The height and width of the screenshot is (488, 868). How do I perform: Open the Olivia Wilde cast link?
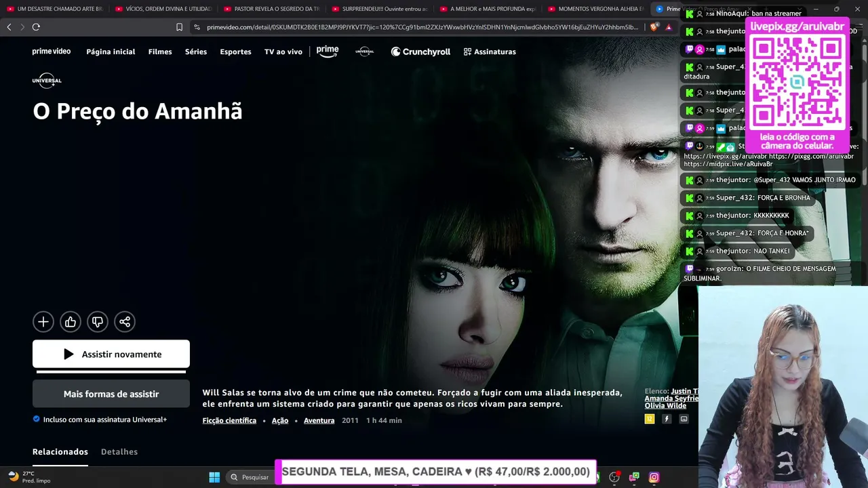[x=665, y=405]
